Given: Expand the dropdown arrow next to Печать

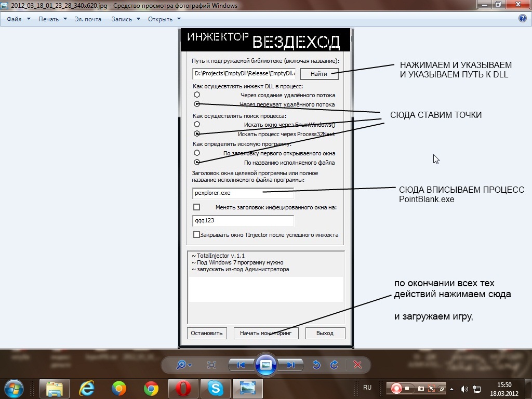Looking at the screenshot, I should pyautogui.click(x=65, y=19).
